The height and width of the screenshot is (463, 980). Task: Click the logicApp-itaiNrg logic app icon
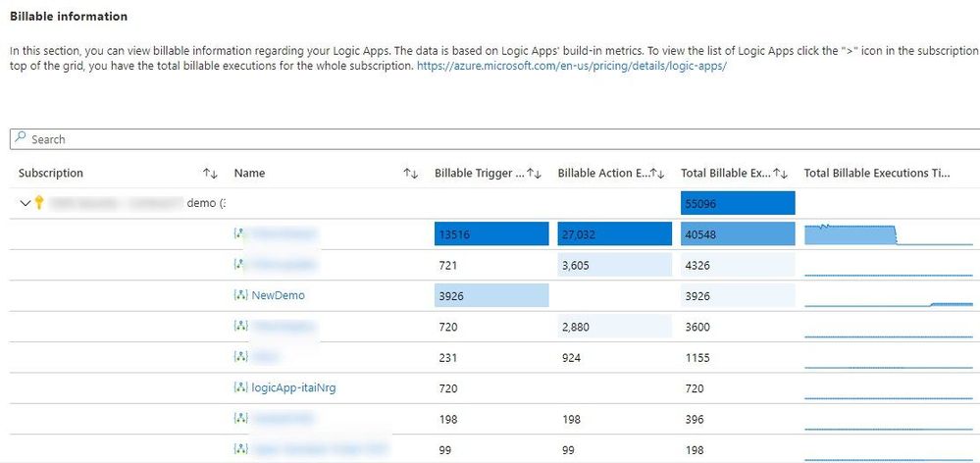pos(240,388)
